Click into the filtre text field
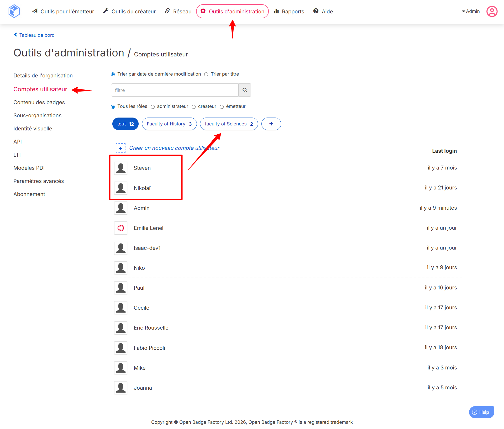The height and width of the screenshot is (429, 504). (x=175, y=90)
